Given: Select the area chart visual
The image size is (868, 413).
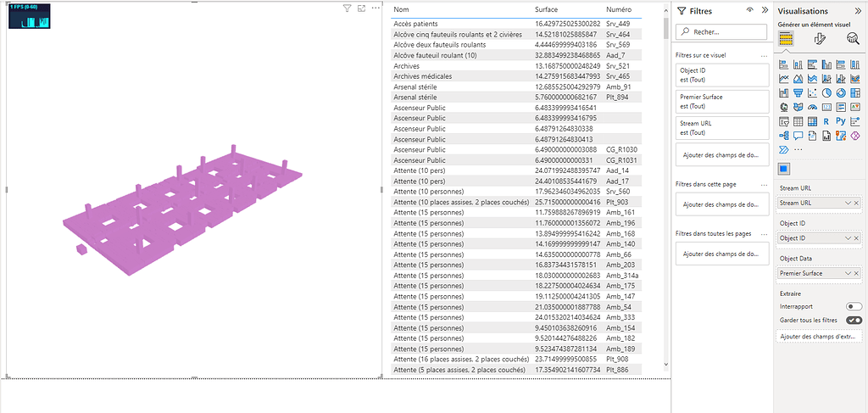Looking at the screenshot, I should coord(798,79).
